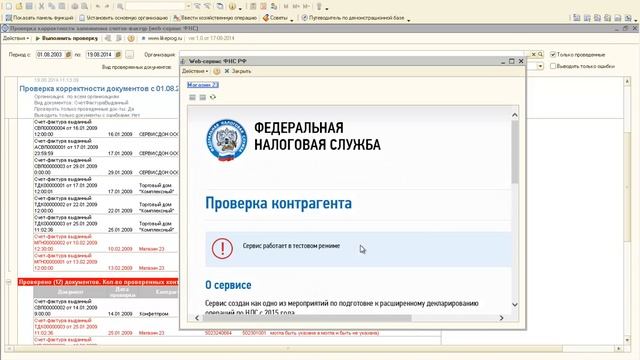Screen dimensions: 640x360
Task: Click the 'Проверка контрагента' heading
Action: [278, 203]
